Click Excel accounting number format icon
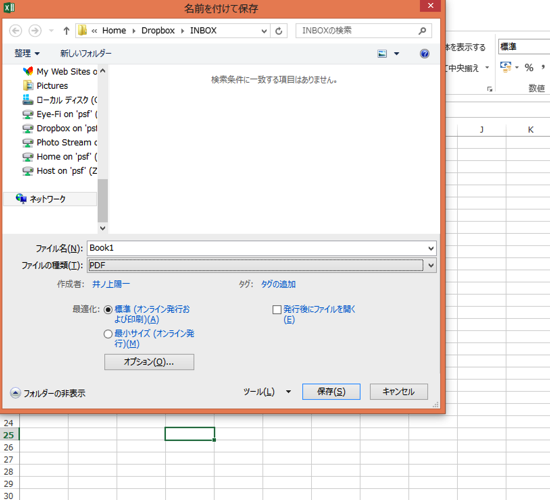Viewport: 550px width, 500px height. [505, 67]
